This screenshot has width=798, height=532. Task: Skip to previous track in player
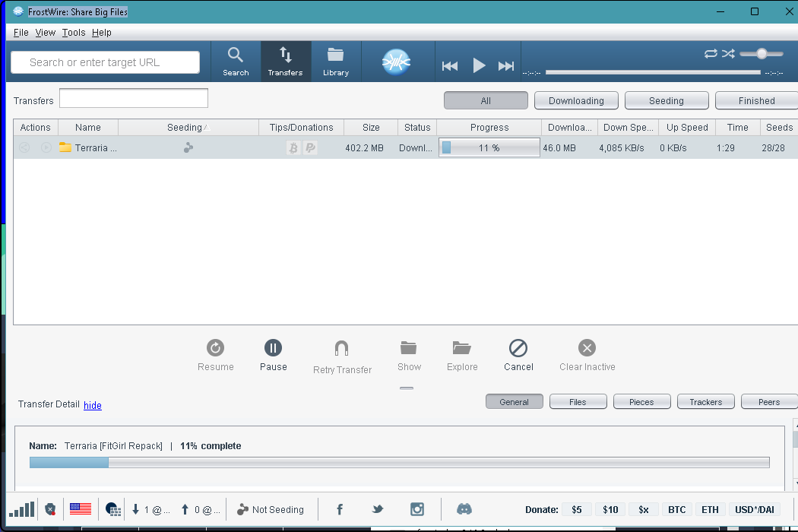pos(450,65)
